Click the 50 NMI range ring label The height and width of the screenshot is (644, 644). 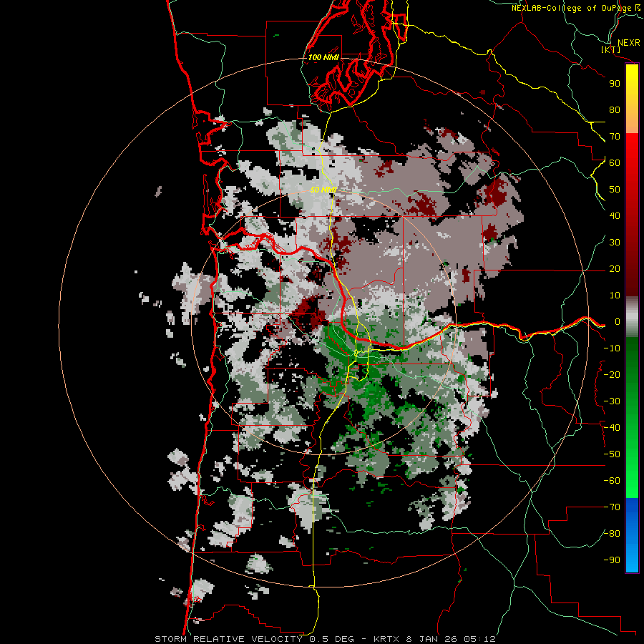[323, 190]
